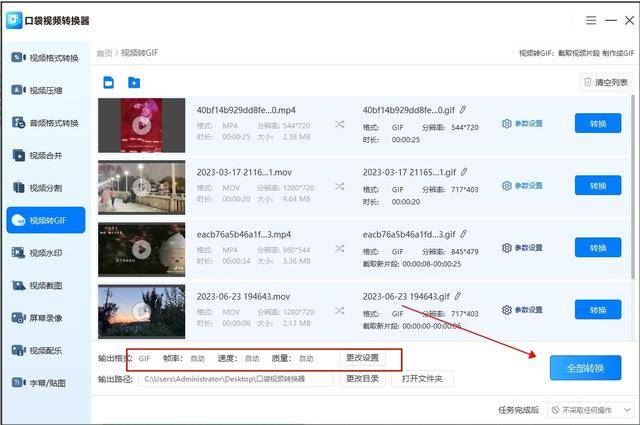
Task: Play the 2023-03-17 video thumbnail preview
Action: click(x=142, y=186)
